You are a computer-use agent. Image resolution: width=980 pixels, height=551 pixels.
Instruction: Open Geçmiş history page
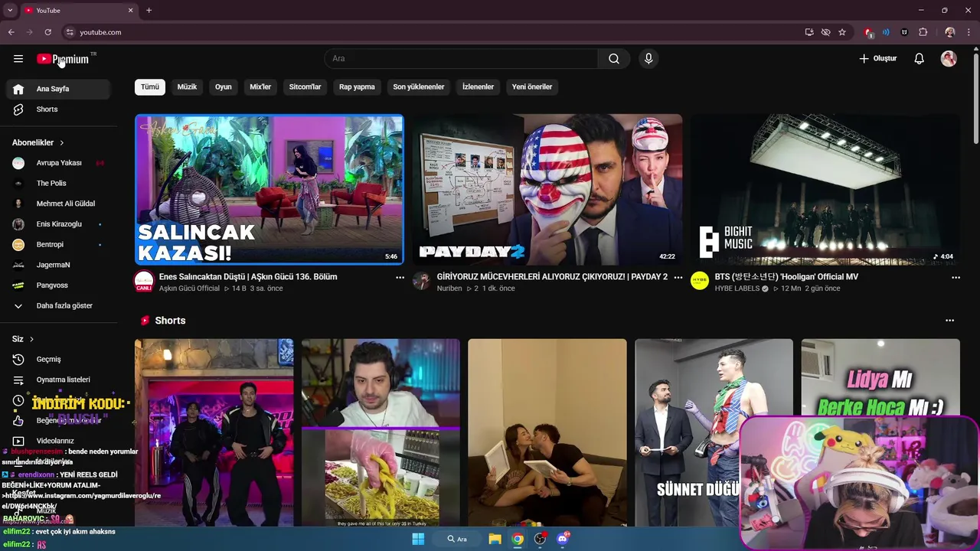[x=60, y=360]
